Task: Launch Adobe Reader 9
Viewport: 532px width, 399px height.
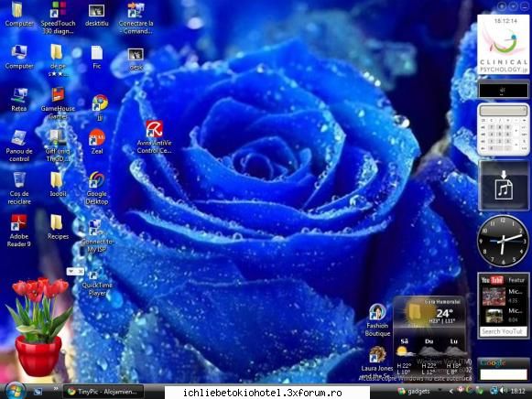Action: tap(18, 231)
